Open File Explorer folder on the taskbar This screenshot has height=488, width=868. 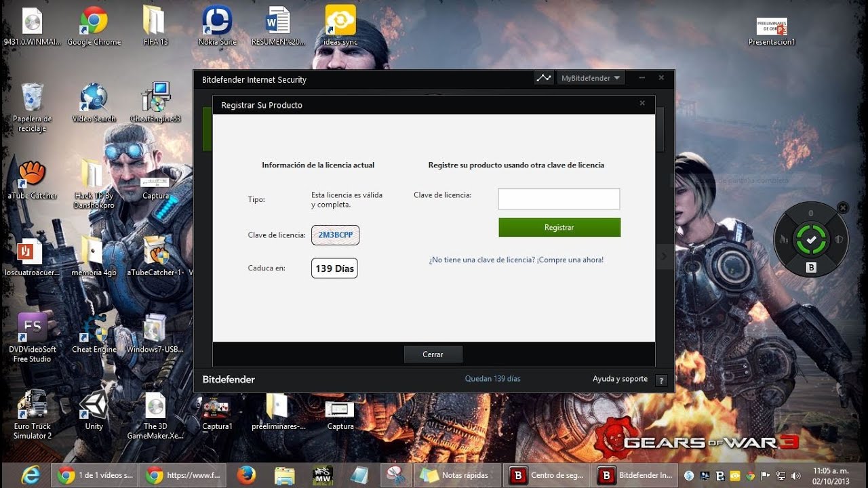(x=285, y=475)
